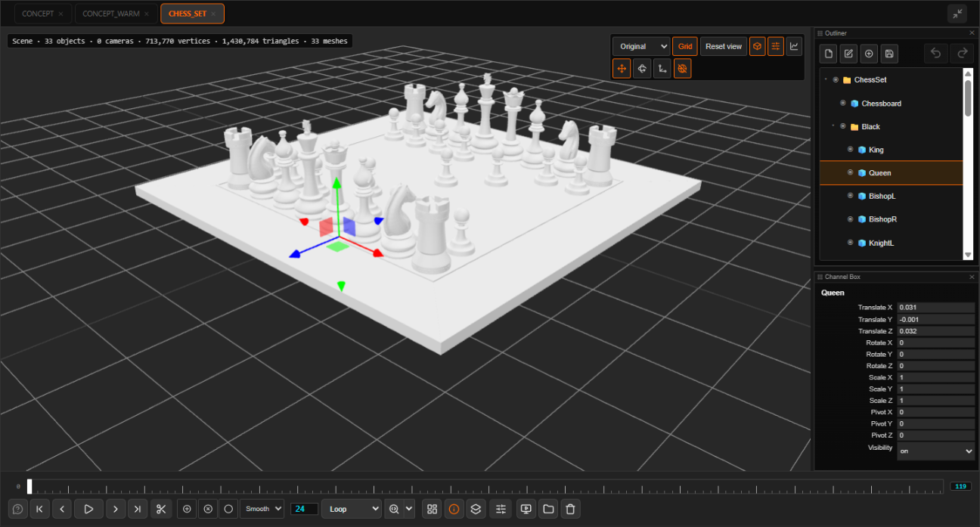Open the folder icon in the bottom bar
The width and height of the screenshot is (980, 527).
[x=548, y=509]
